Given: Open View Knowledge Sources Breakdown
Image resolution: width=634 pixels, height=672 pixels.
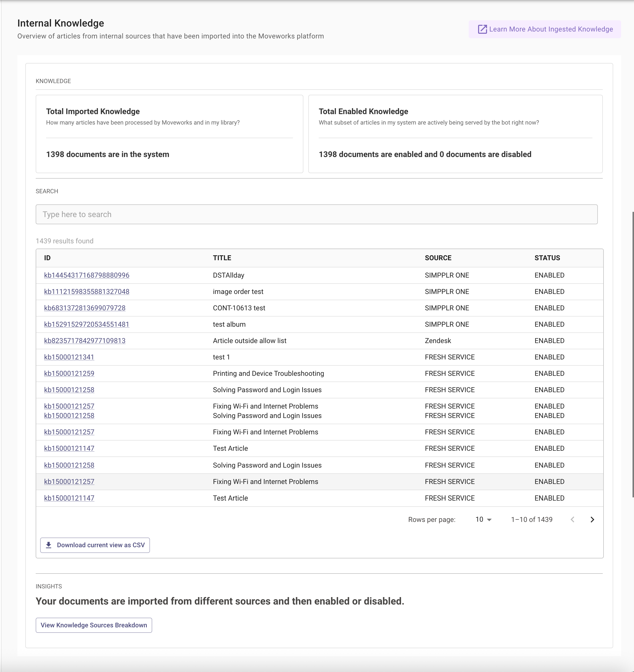Looking at the screenshot, I should [x=94, y=625].
